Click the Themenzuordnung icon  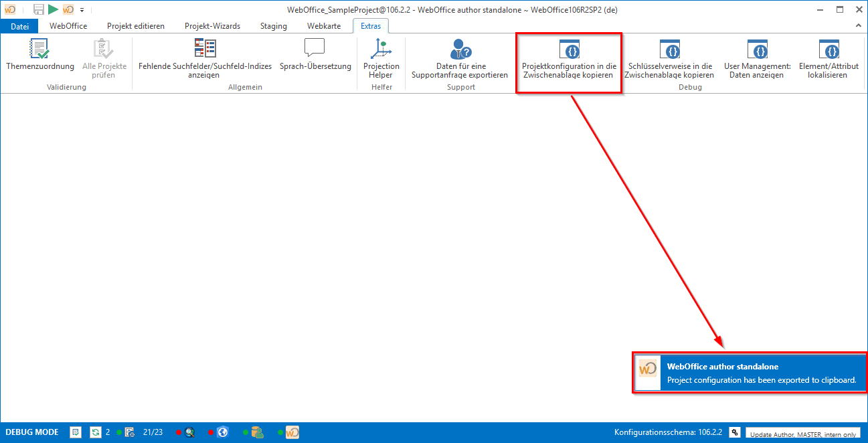coord(39,50)
